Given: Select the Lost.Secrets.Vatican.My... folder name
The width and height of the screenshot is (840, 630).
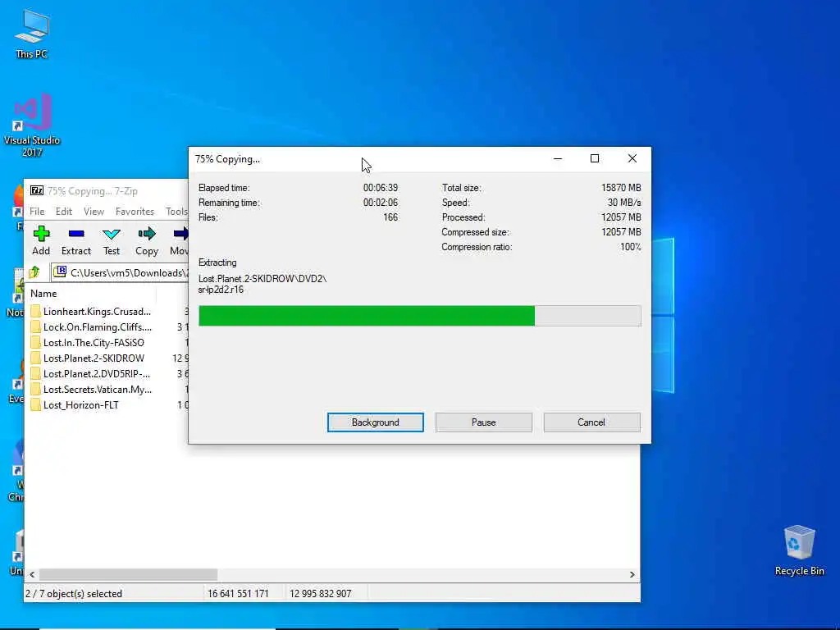Looking at the screenshot, I should tap(98, 390).
